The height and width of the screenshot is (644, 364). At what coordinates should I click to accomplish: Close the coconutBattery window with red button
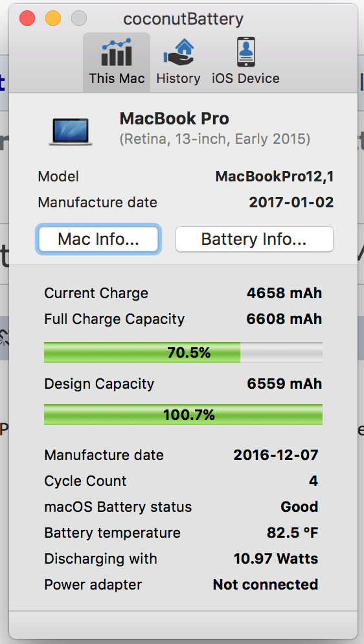click(27, 19)
